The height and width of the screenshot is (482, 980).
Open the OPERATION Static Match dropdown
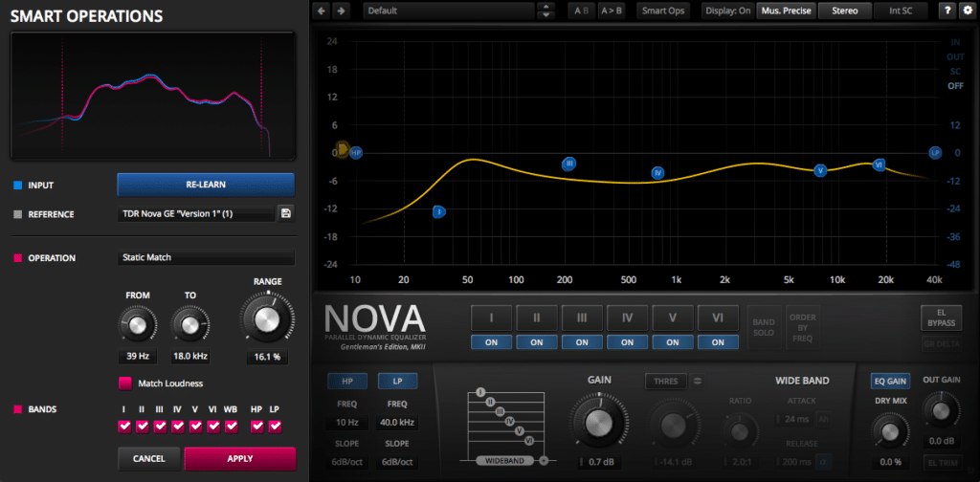click(206, 257)
